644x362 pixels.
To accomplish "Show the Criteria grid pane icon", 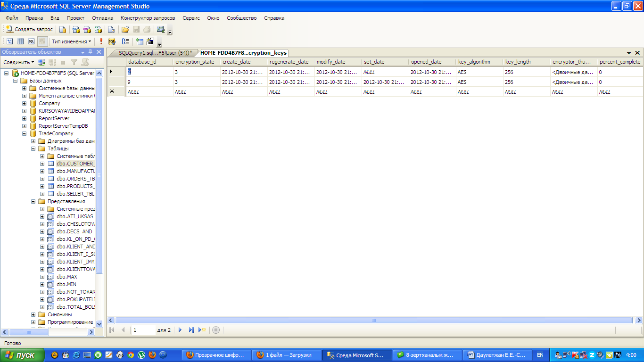I will [x=21, y=41].
